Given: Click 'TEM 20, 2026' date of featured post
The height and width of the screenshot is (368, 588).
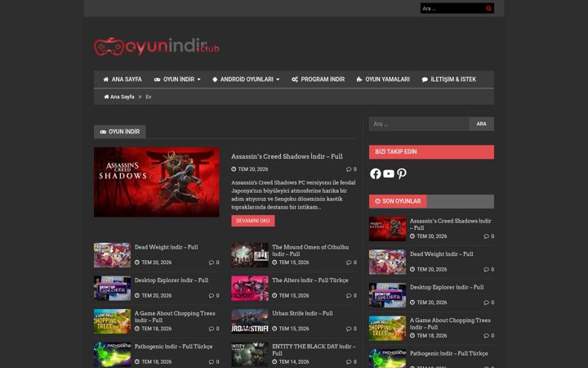Looking at the screenshot, I should pyautogui.click(x=253, y=169).
